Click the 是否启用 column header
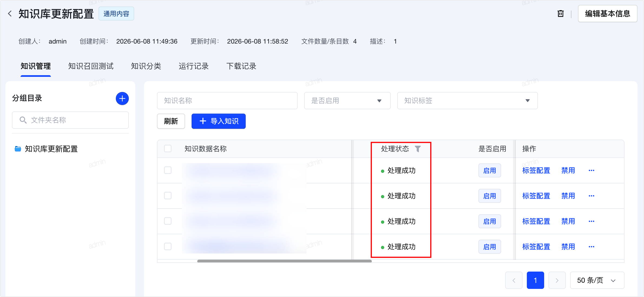This screenshot has width=644, height=297. 492,149
